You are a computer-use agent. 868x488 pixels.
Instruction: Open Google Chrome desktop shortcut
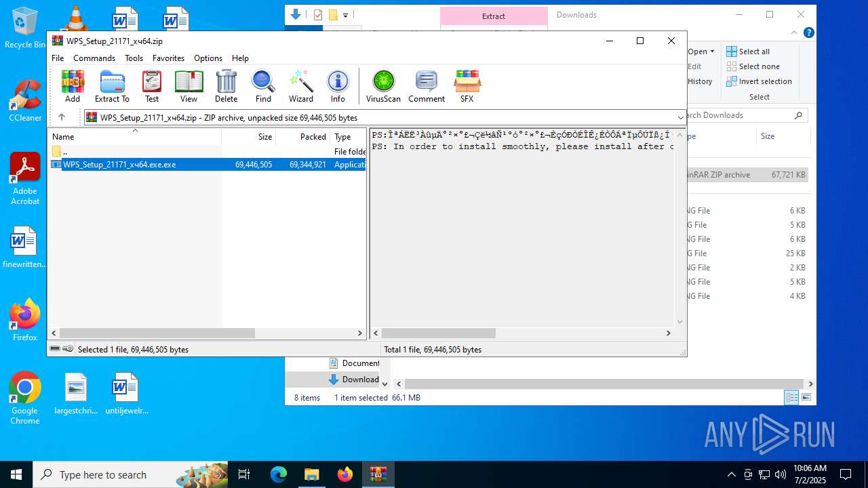(25, 398)
